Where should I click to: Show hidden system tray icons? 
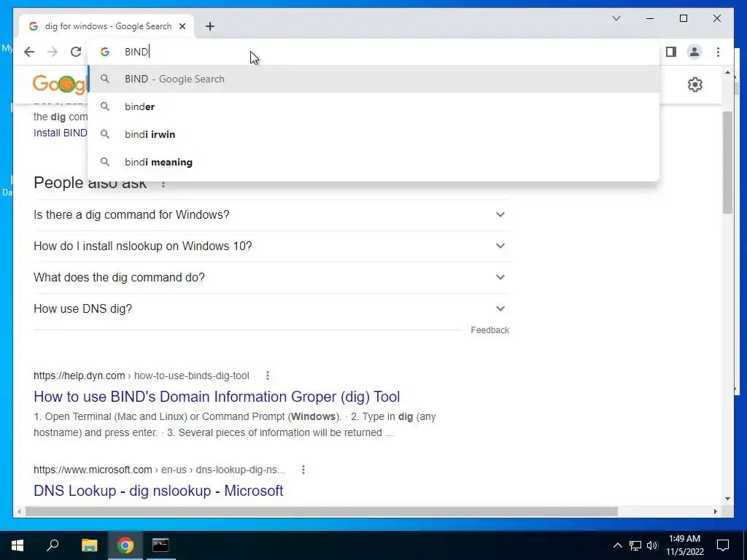(617, 545)
